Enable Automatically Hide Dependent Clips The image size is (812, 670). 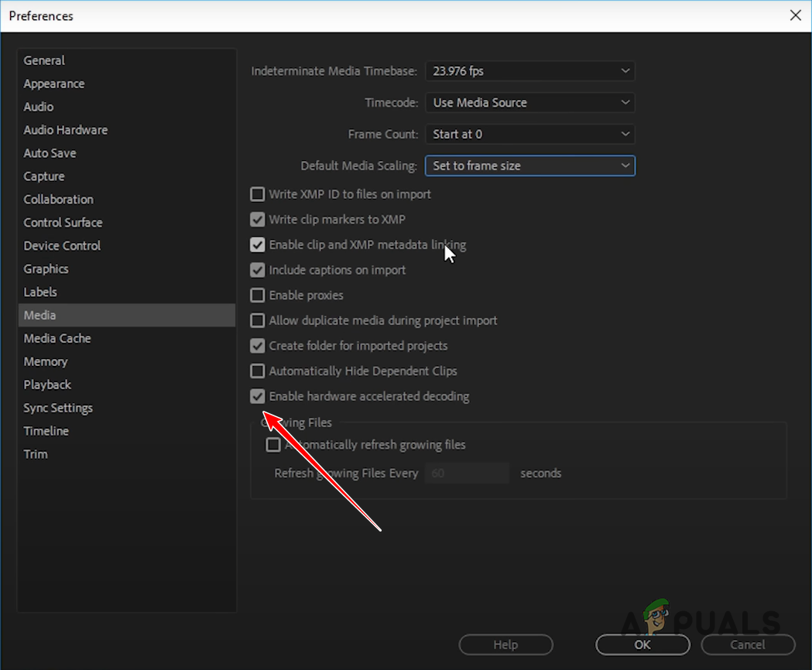[x=257, y=371]
